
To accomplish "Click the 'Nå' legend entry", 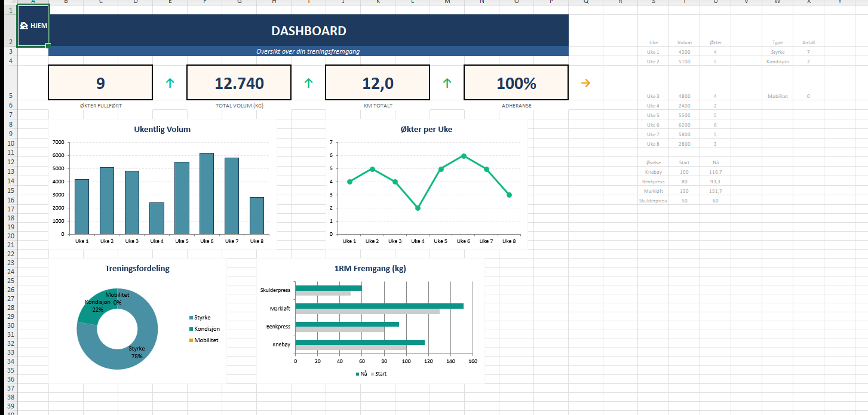I will [361, 374].
